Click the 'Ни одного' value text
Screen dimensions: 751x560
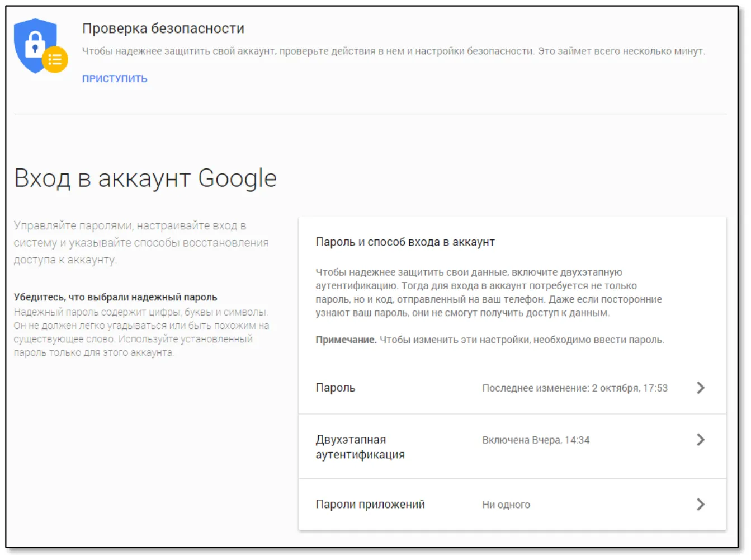[x=506, y=505]
